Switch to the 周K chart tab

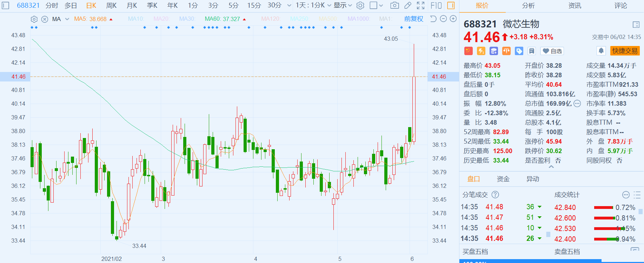111,5
